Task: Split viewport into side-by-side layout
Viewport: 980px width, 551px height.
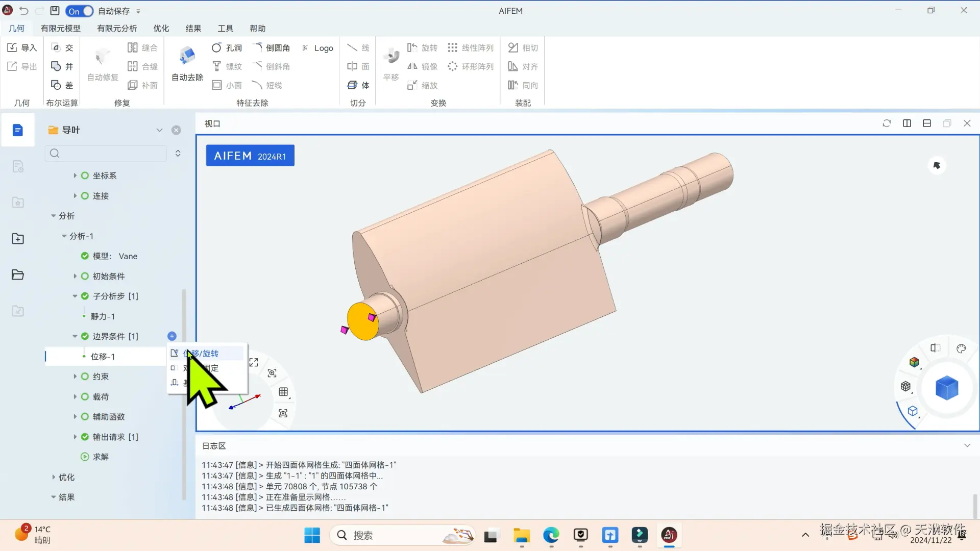Action: [907, 123]
